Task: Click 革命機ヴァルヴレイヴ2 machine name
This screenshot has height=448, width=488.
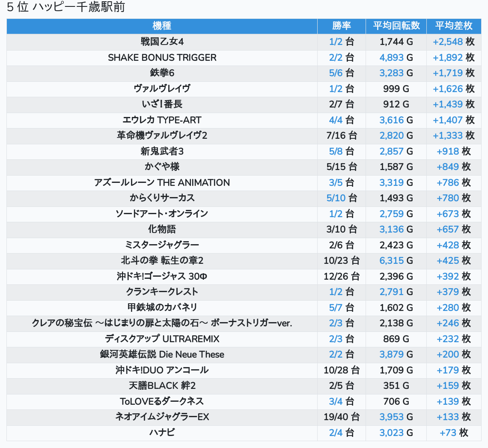Action: 162,135
